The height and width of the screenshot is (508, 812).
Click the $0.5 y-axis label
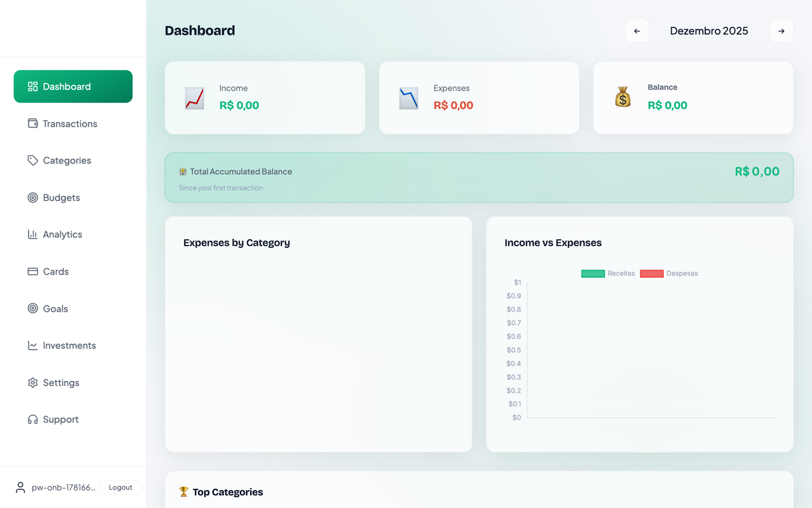pos(513,350)
